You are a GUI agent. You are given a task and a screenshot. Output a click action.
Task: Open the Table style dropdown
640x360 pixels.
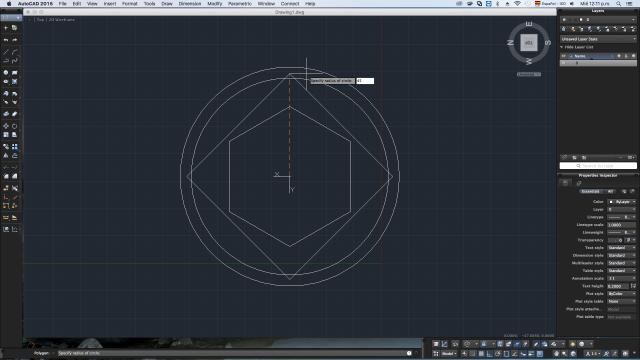click(x=621, y=271)
